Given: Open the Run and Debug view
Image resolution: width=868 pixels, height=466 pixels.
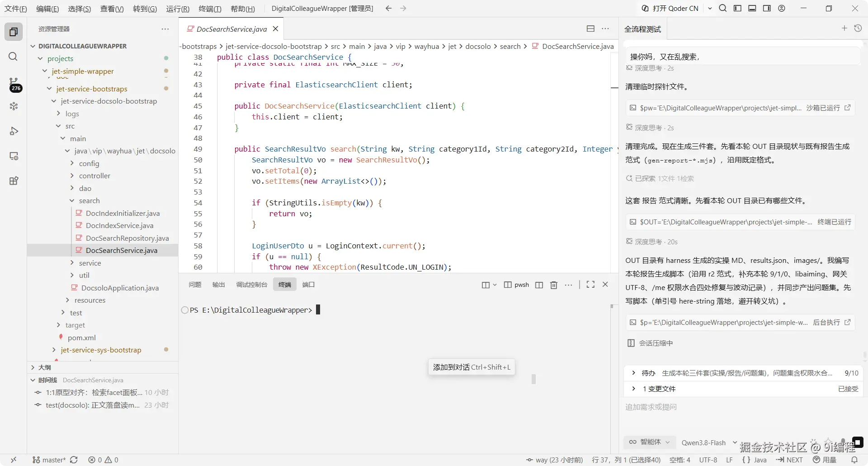Looking at the screenshot, I should [14, 131].
